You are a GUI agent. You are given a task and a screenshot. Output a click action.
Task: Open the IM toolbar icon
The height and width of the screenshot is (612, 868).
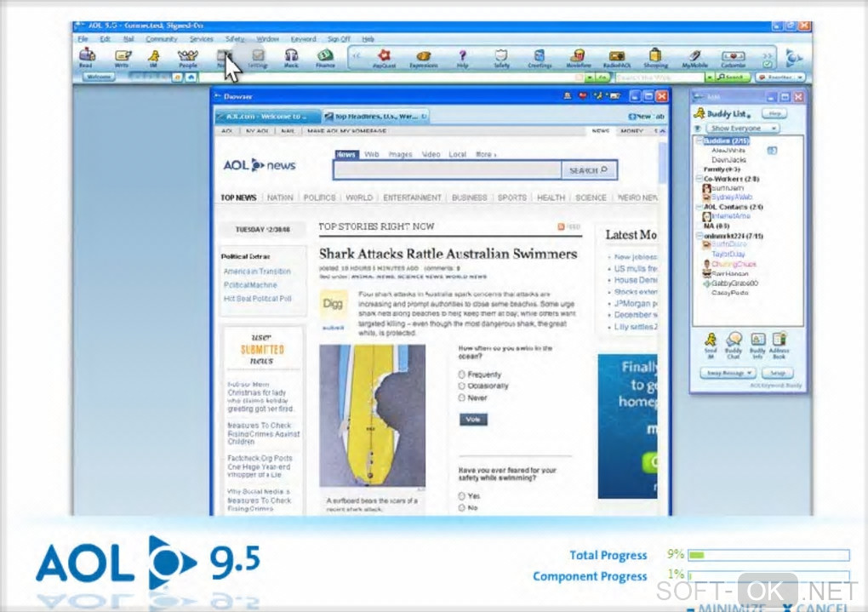[x=154, y=57]
